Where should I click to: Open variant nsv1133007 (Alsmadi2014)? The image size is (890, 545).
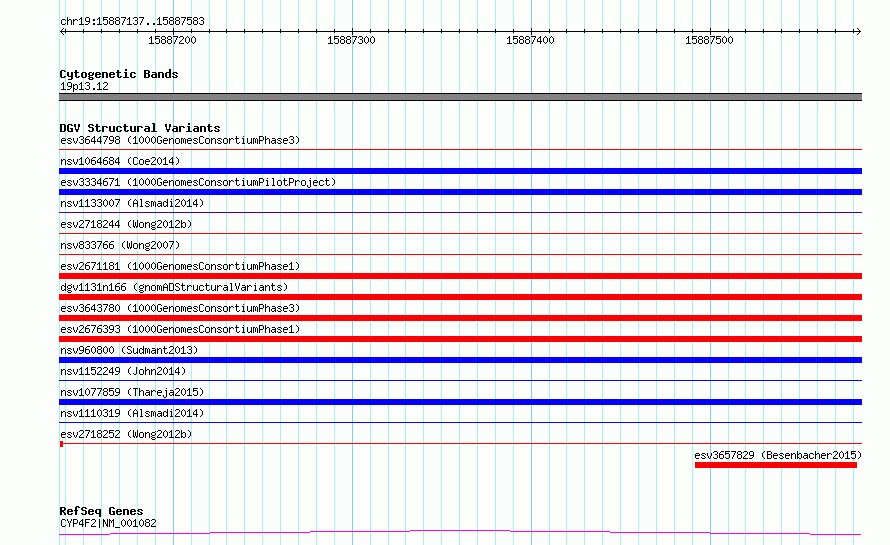[132, 203]
